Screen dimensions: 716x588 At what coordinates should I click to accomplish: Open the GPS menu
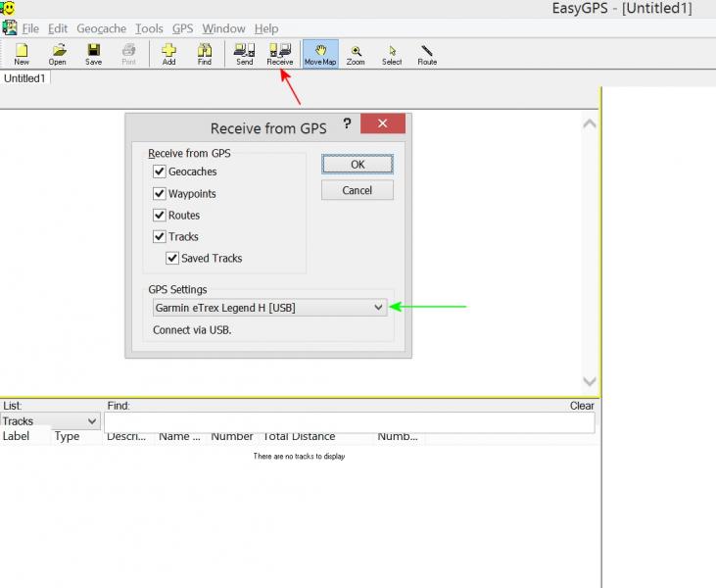[x=182, y=28]
